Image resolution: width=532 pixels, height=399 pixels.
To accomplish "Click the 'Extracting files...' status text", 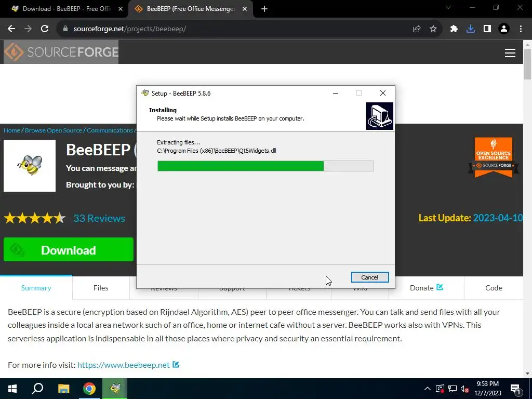I will (x=179, y=142).
